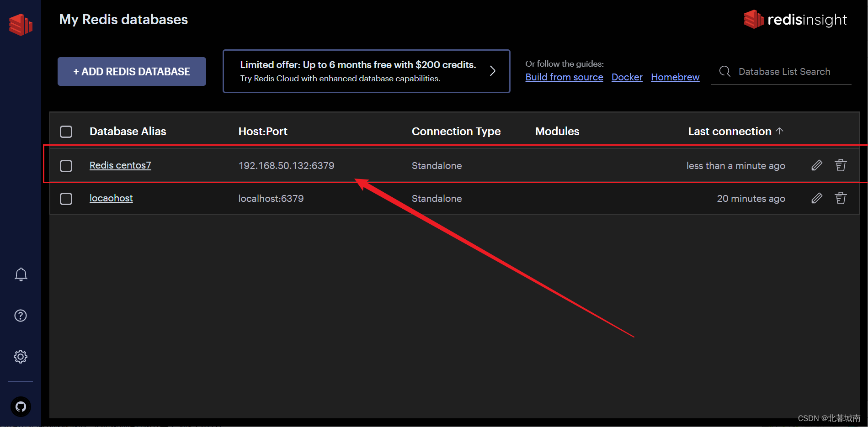Open the Docker guide link

coord(627,77)
